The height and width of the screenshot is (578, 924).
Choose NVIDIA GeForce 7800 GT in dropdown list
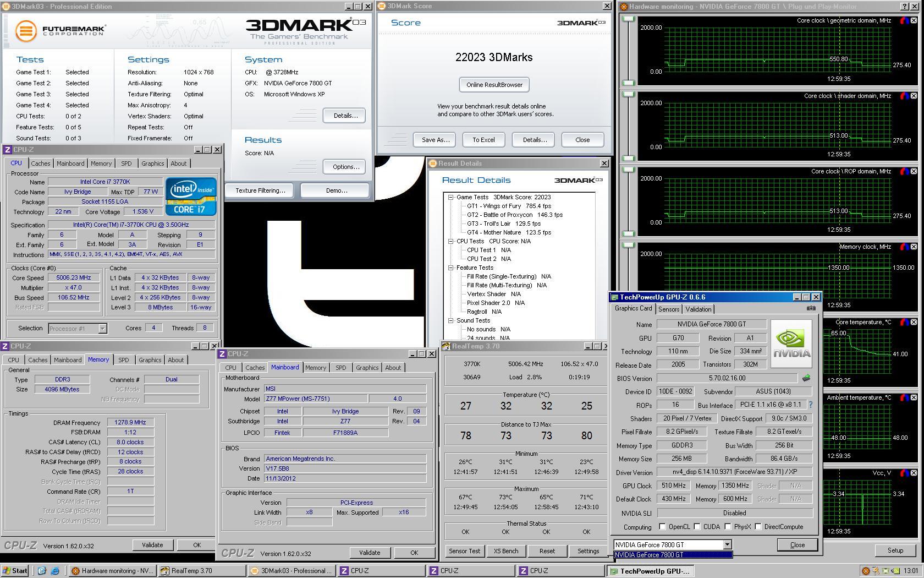pos(673,555)
